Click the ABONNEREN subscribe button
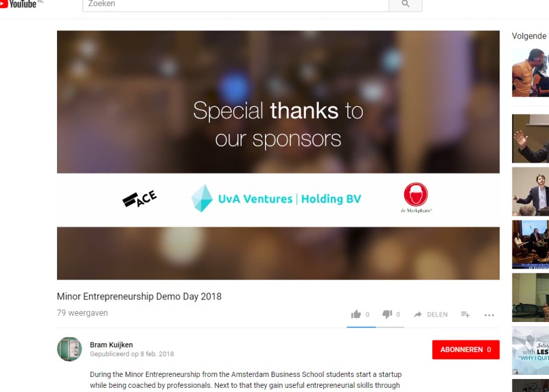Screen dimensions: 549x392 (466, 349)
